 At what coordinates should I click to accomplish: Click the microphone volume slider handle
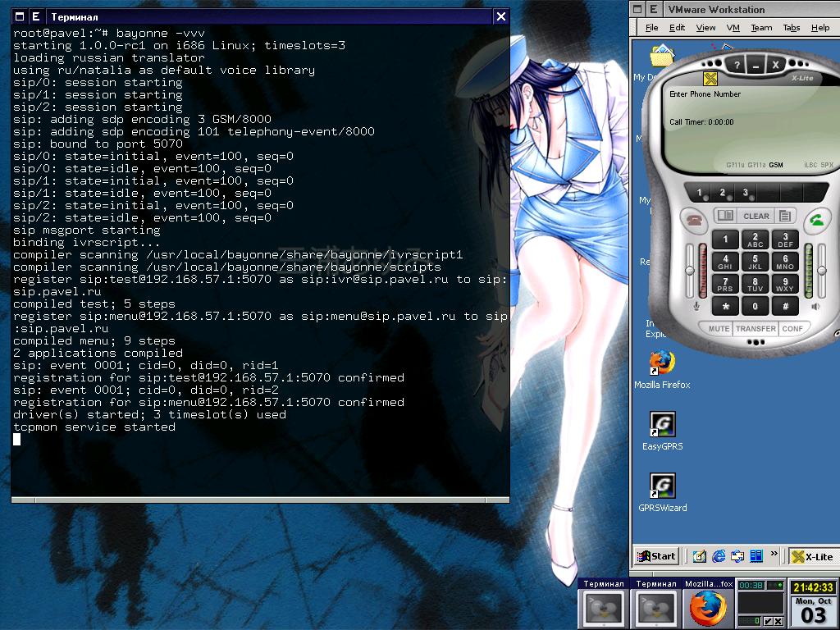click(690, 270)
